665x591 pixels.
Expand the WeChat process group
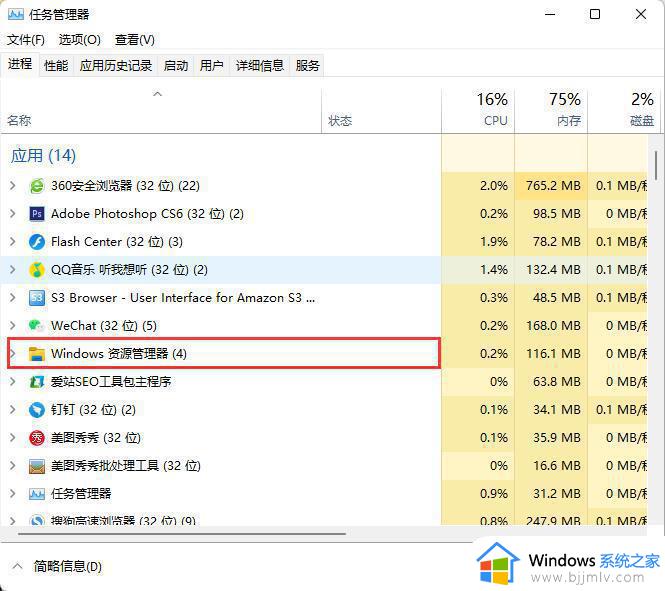click(x=13, y=326)
